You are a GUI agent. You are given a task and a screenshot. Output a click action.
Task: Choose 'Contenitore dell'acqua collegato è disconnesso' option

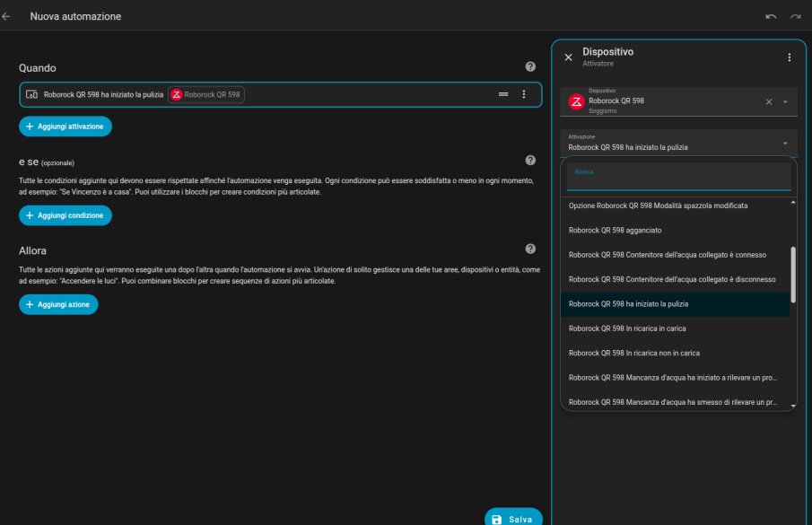point(671,279)
